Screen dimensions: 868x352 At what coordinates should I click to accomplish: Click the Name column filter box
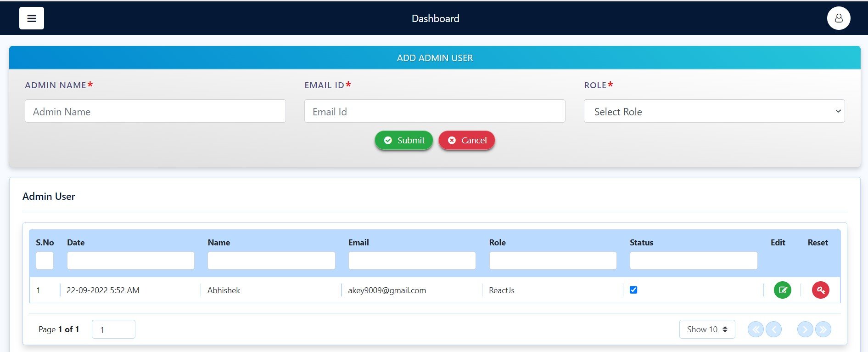271,261
